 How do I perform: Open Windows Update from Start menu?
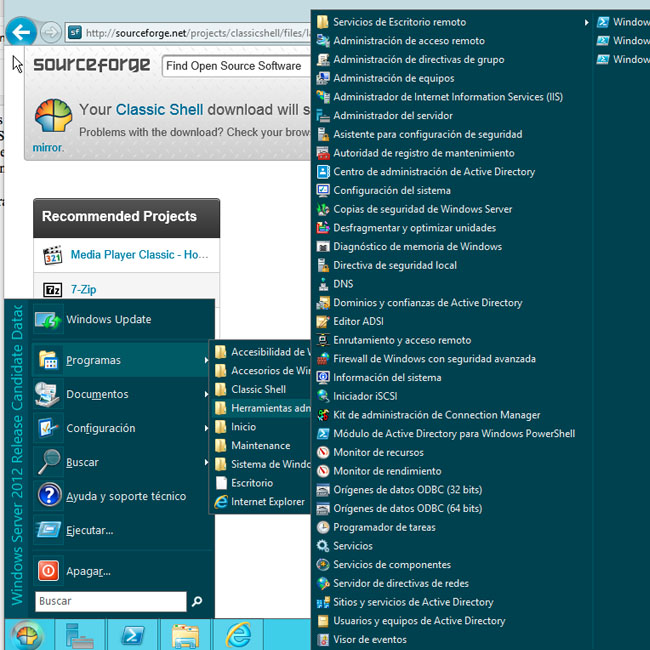pyautogui.click(x=108, y=320)
